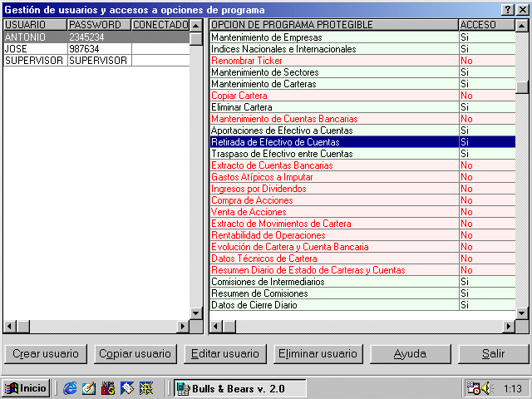Viewport: 532px width, 399px height.
Task: Click the password 2345234 cell
Action: click(x=100, y=37)
